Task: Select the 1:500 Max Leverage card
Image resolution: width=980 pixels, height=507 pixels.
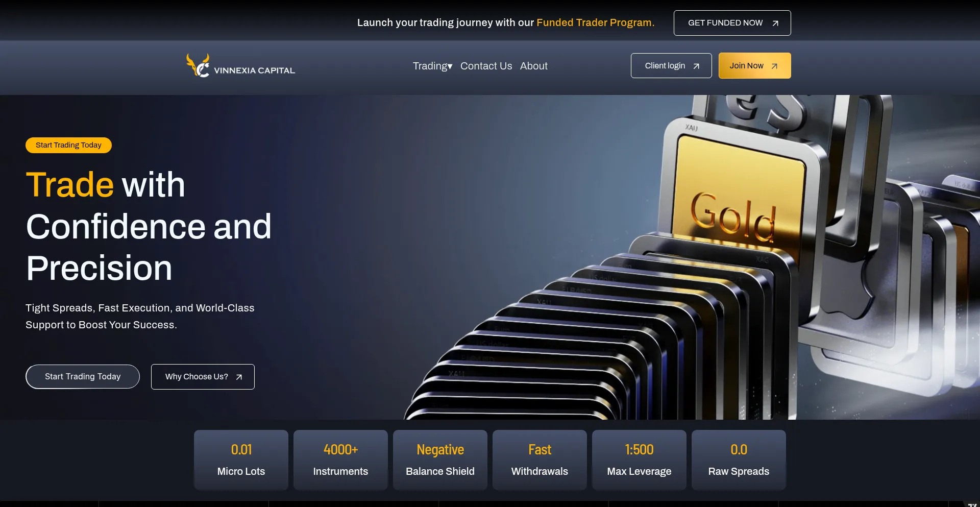Action: tap(639, 460)
